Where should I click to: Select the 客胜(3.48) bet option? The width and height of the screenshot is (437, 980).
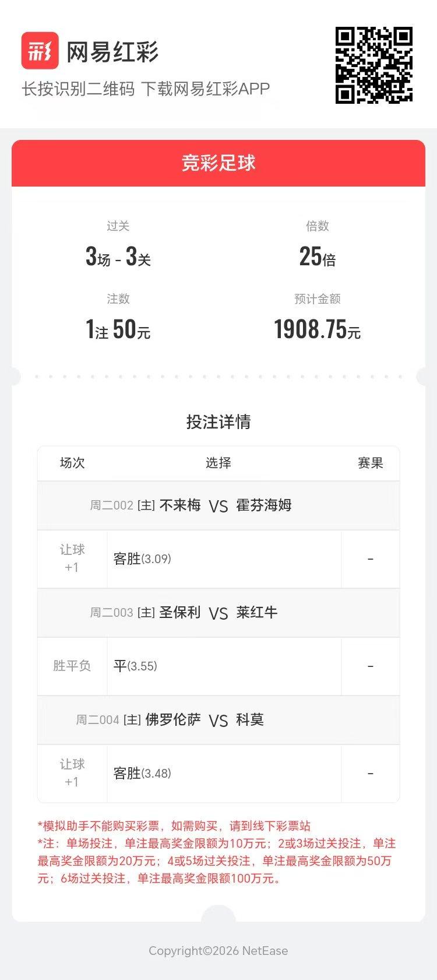click(142, 773)
